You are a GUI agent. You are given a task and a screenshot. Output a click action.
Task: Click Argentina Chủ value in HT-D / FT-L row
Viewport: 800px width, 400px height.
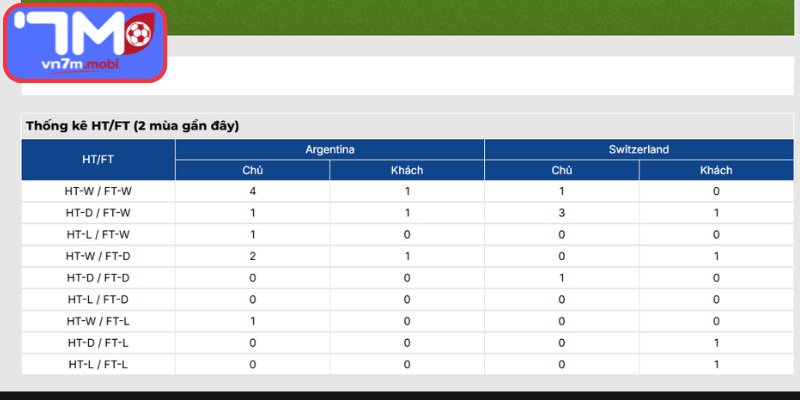click(253, 343)
